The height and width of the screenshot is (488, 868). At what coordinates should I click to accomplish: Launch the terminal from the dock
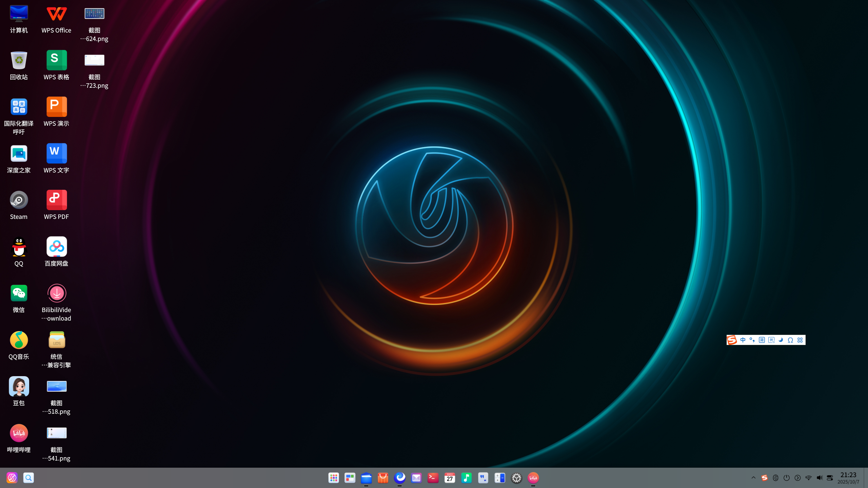point(433,478)
